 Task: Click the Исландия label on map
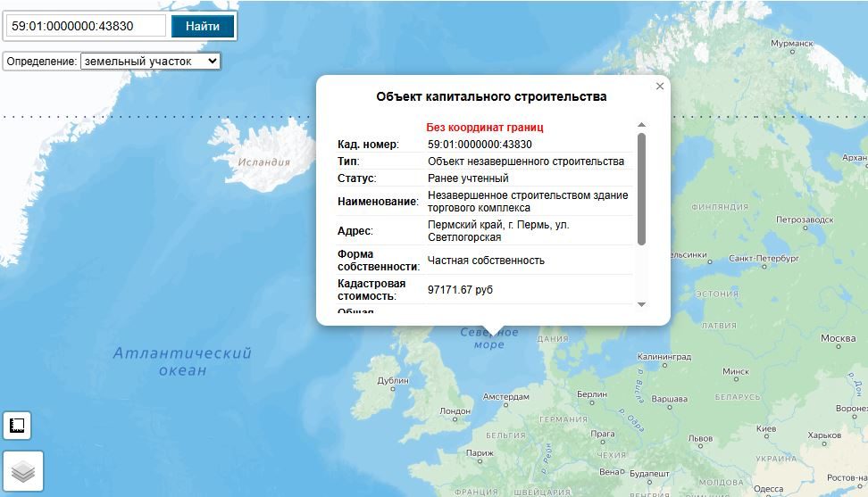click(263, 162)
